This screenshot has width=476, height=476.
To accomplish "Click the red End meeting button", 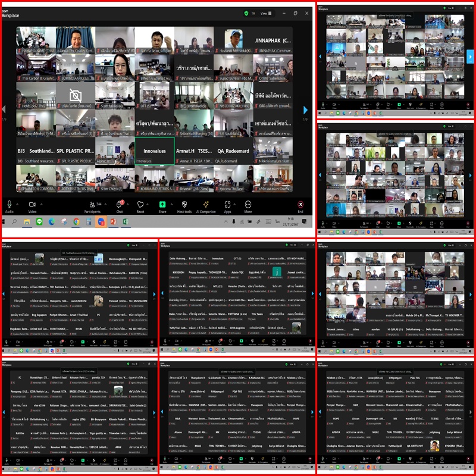I will (x=300, y=204).
